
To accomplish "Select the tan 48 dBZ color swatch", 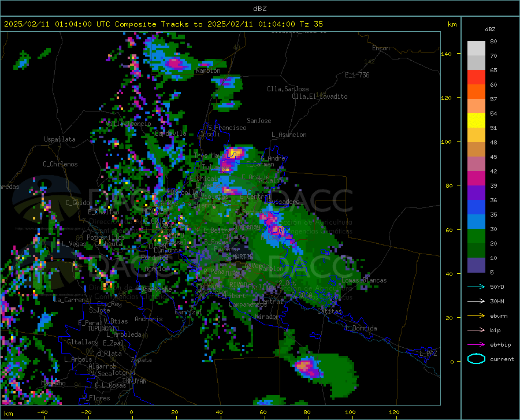I will click(x=476, y=150).
